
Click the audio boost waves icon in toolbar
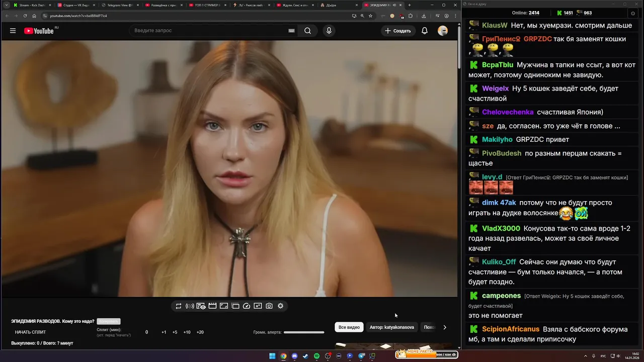tap(190, 306)
